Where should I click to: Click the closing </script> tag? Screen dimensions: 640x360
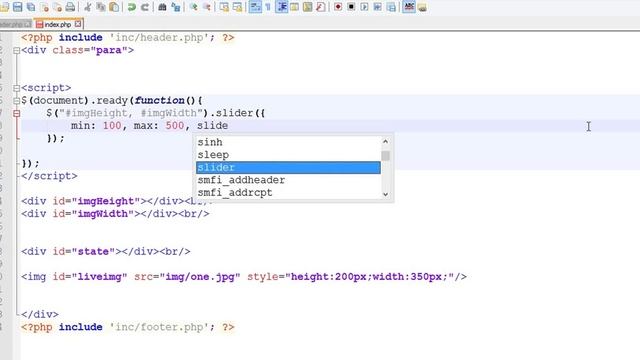(x=49, y=176)
